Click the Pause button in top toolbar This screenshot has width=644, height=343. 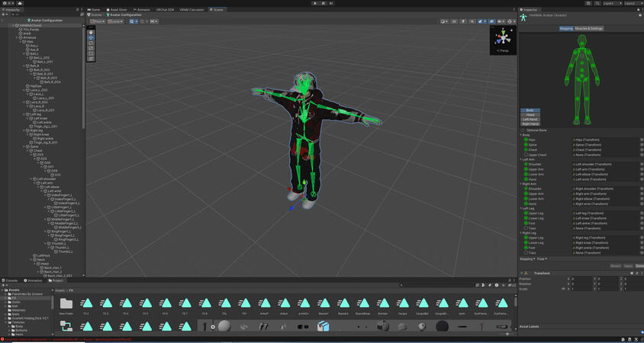tap(323, 3)
